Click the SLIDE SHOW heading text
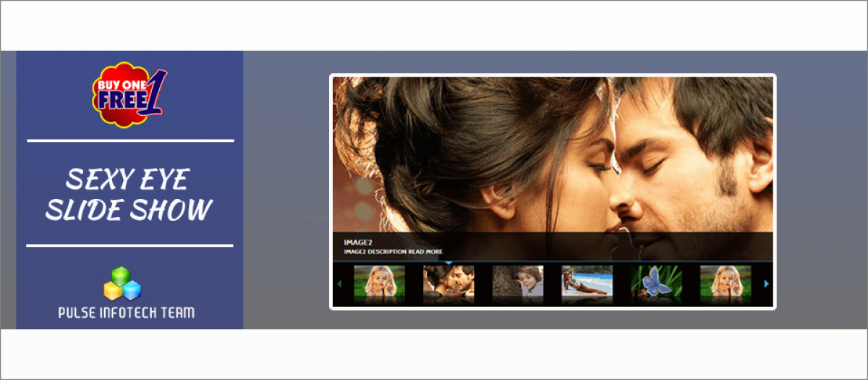Image resolution: width=868 pixels, height=380 pixels. (x=129, y=209)
